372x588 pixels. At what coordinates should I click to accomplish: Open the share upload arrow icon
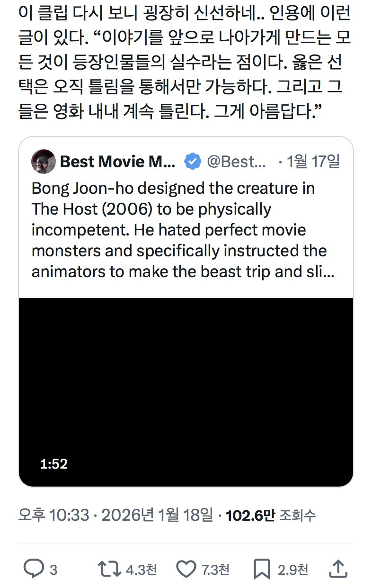pos(337,569)
